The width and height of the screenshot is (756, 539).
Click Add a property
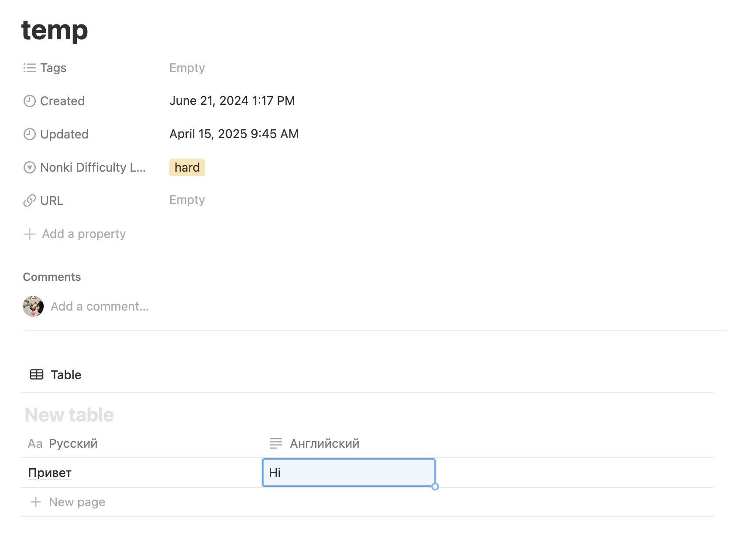84,234
